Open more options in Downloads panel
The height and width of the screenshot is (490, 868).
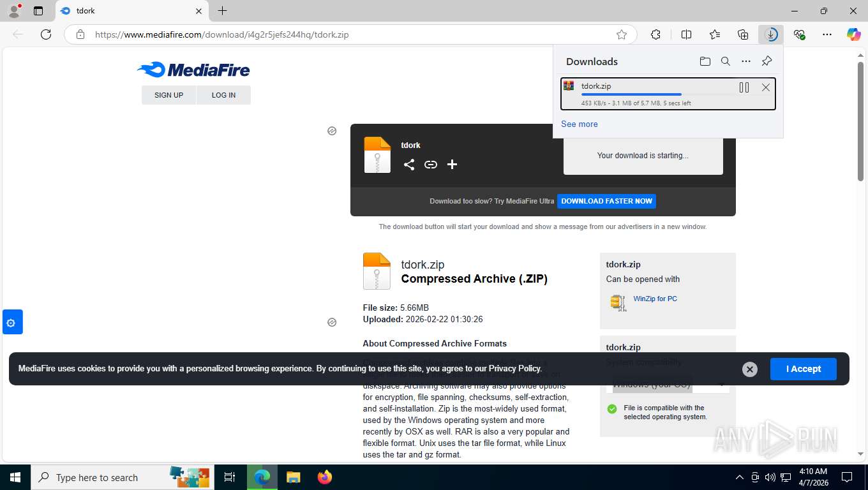tap(746, 61)
